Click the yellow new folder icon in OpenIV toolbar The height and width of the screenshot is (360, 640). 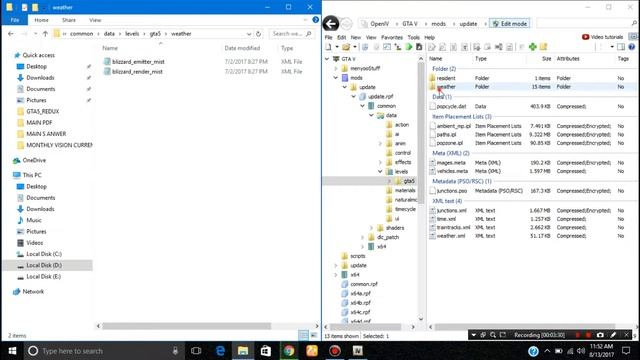coord(543,47)
